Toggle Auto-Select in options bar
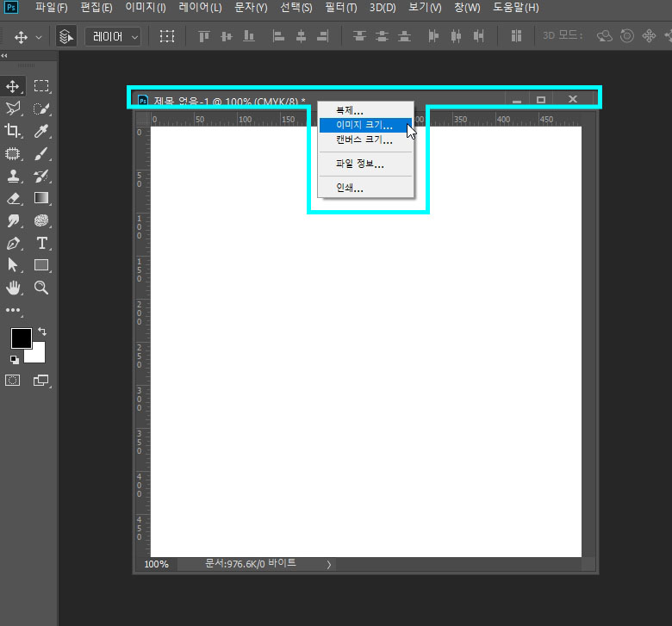The width and height of the screenshot is (672, 626). coord(66,36)
